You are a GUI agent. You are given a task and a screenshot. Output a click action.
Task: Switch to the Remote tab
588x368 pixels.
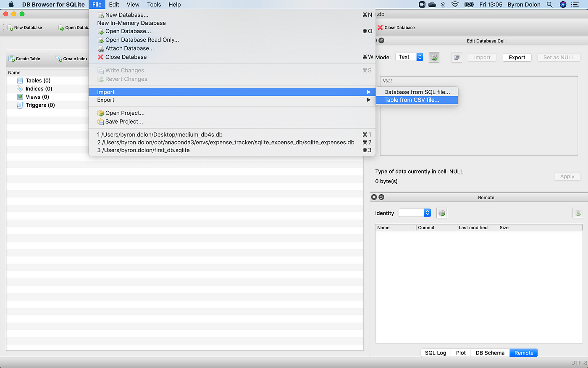click(524, 353)
